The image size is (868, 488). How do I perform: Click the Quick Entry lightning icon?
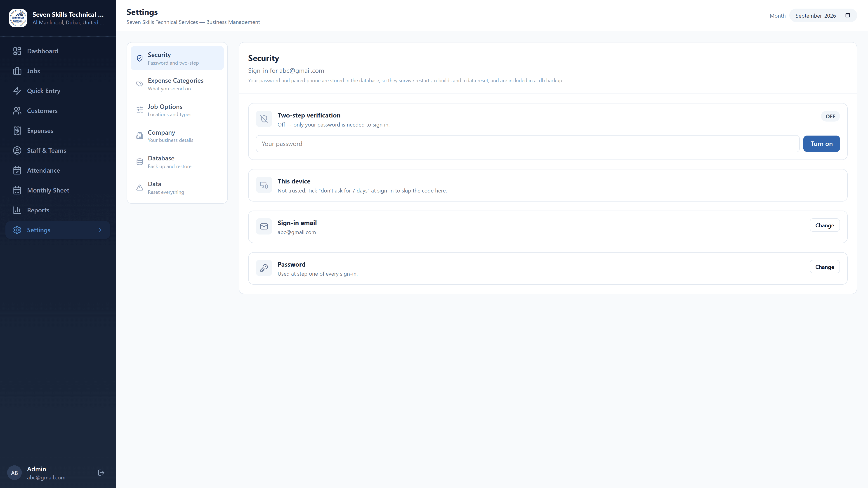(17, 91)
